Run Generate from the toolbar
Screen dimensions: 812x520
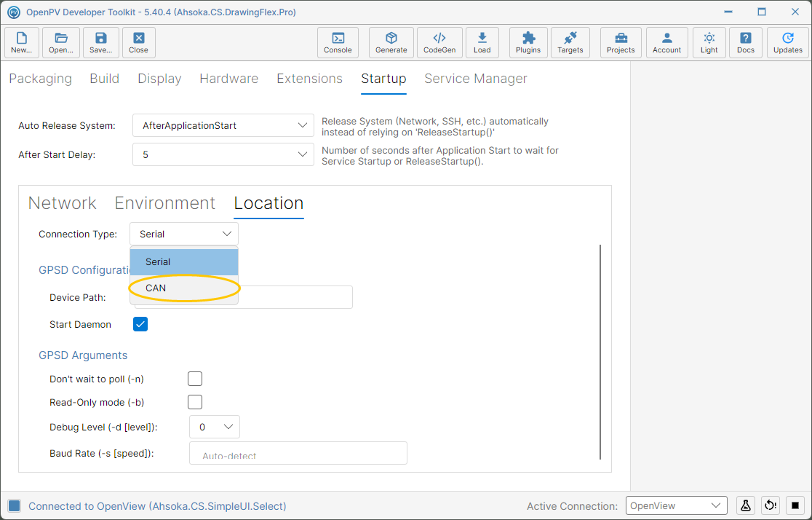click(391, 42)
